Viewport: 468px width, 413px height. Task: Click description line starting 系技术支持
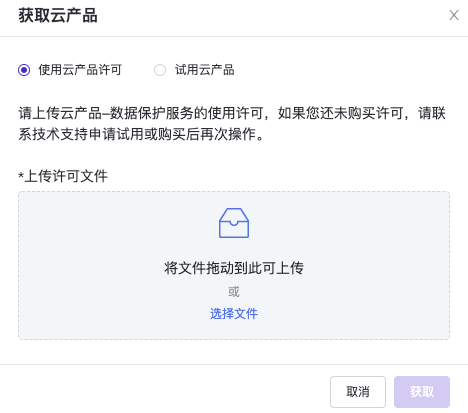coord(141,134)
